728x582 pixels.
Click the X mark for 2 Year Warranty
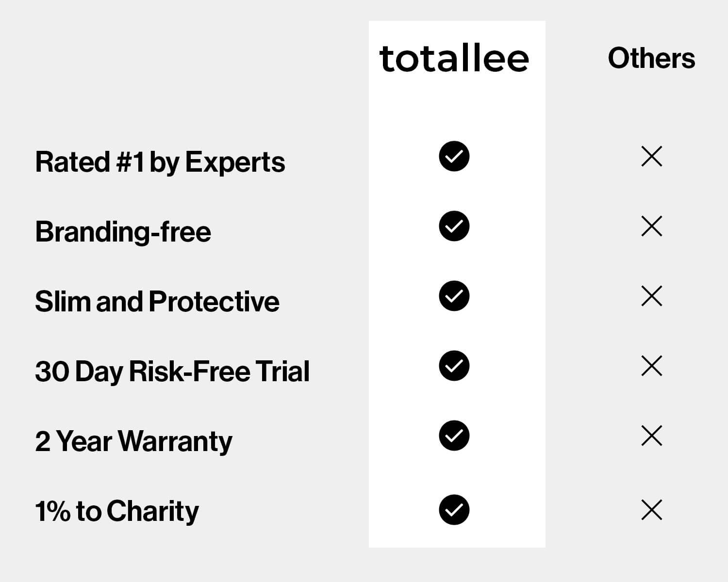(x=651, y=436)
